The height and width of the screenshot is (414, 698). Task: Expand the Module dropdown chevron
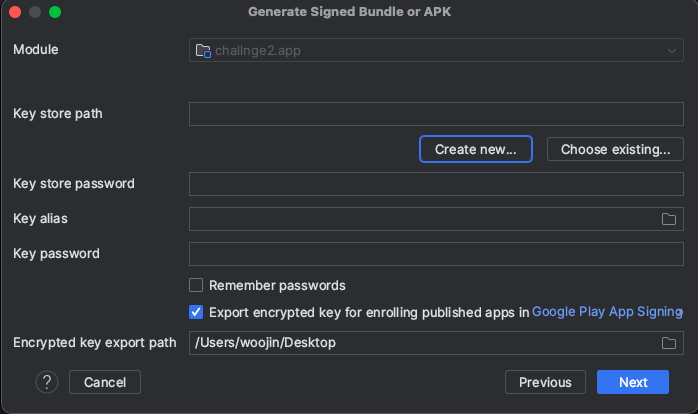[x=672, y=51]
